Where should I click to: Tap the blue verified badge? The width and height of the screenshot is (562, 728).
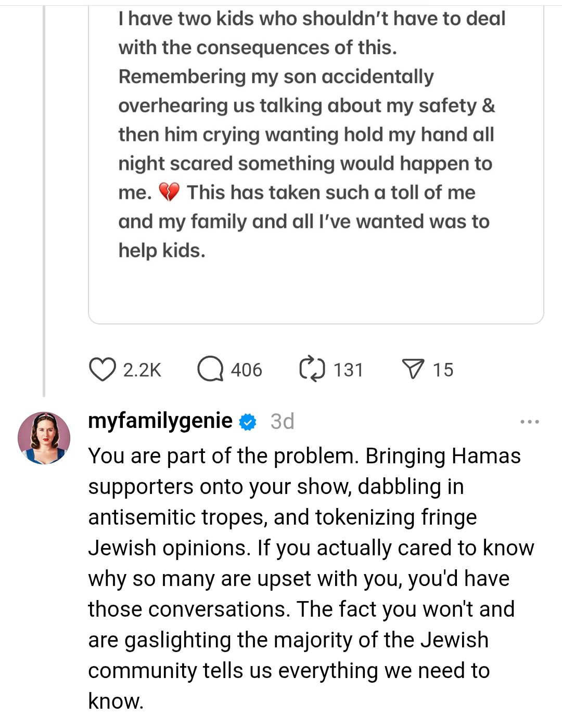pyautogui.click(x=248, y=422)
